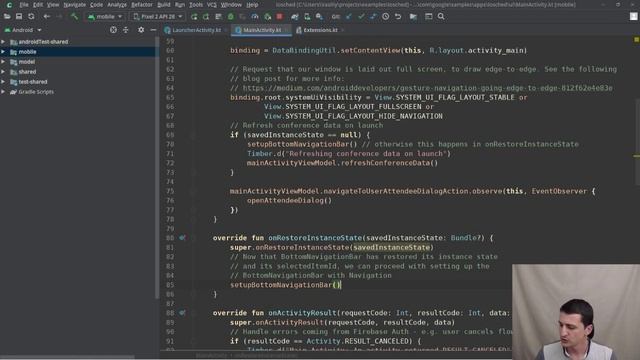This screenshot has height=360, width=640.
Task: Open project panel settings gear
Action: (141, 30)
